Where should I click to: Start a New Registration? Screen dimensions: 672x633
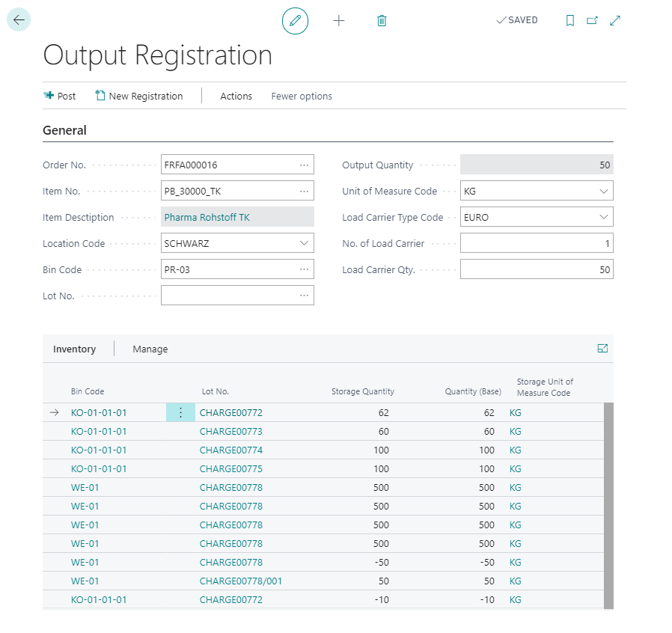click(x=139, y=96)
